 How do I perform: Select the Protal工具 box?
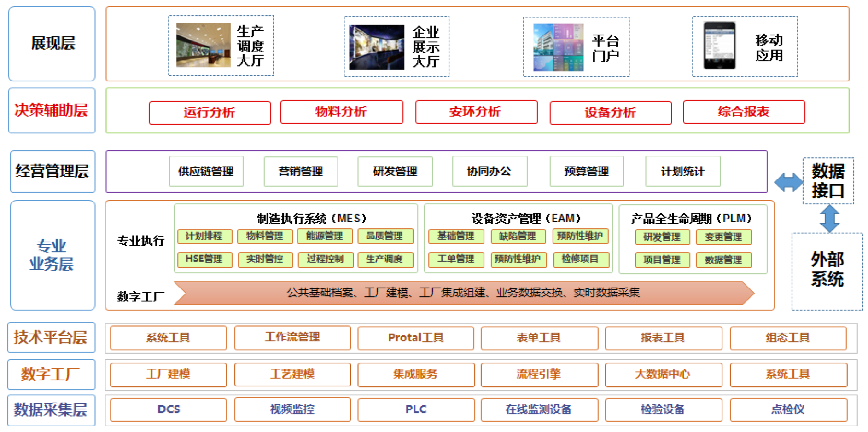pos(416,338)
